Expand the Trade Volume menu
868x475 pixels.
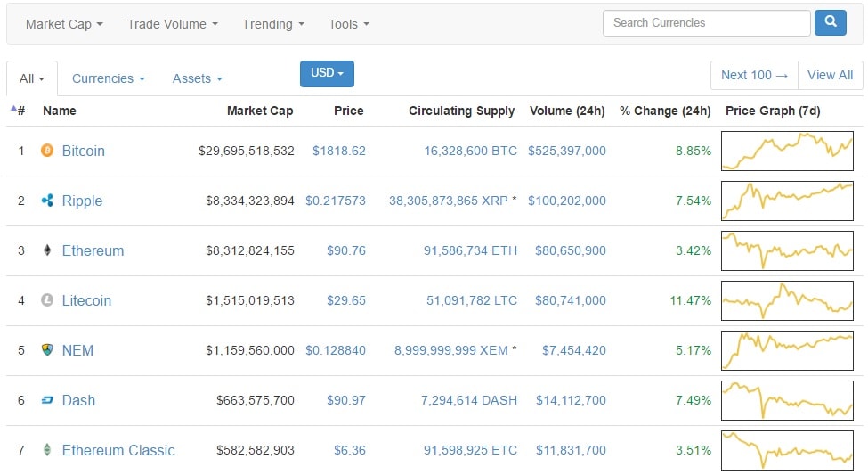pos(172,24)
